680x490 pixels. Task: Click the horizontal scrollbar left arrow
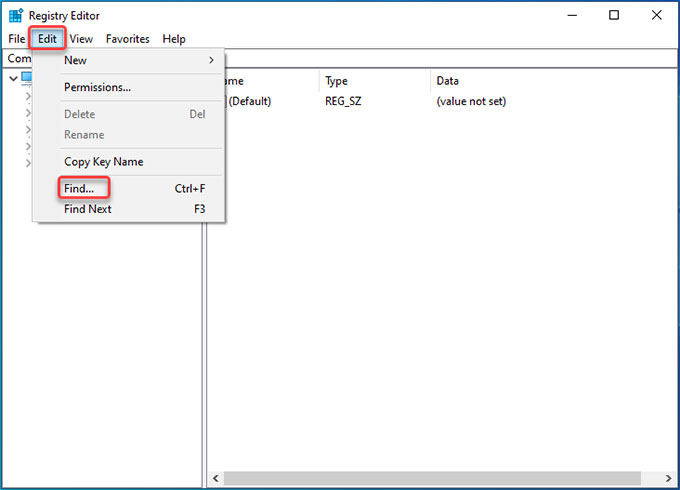(216, 479)
